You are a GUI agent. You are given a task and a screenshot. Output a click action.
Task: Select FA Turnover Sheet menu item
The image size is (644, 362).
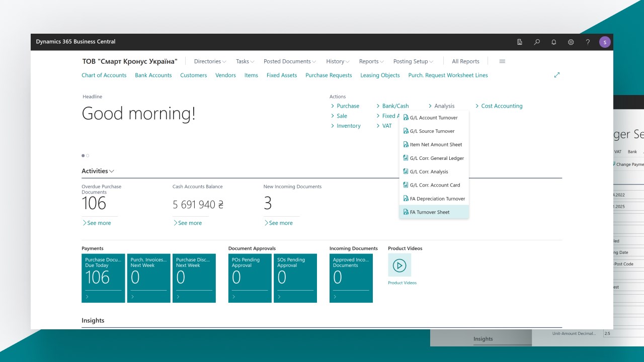(434, 212)
